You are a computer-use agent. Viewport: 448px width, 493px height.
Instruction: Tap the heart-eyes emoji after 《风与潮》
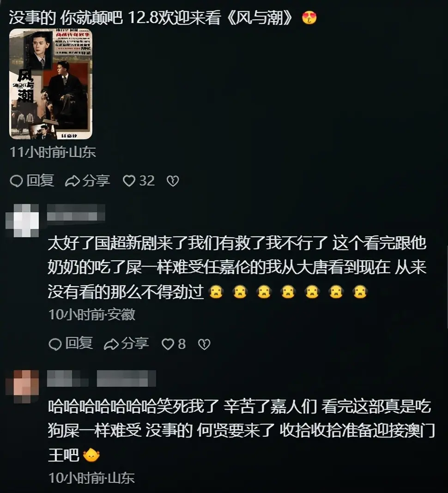coord(309,18)
